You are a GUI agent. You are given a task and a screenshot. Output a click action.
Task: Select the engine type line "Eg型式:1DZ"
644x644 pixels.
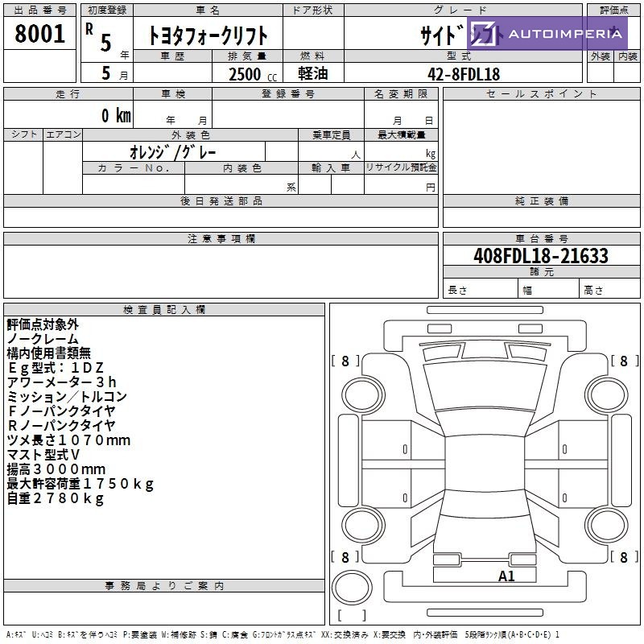coord(55,368)
